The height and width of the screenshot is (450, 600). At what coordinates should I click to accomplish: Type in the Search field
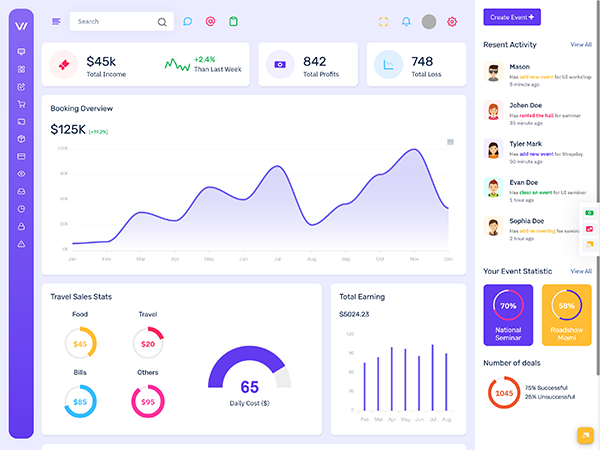[x=112, y=21]
